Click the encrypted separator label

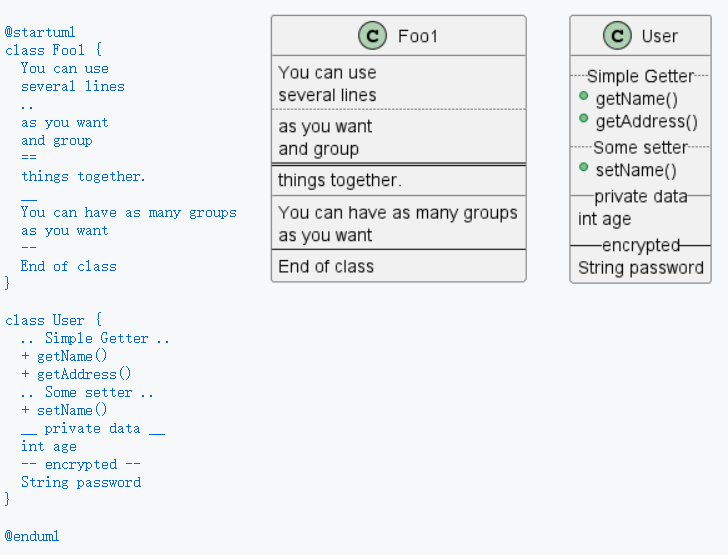point(640,245)
